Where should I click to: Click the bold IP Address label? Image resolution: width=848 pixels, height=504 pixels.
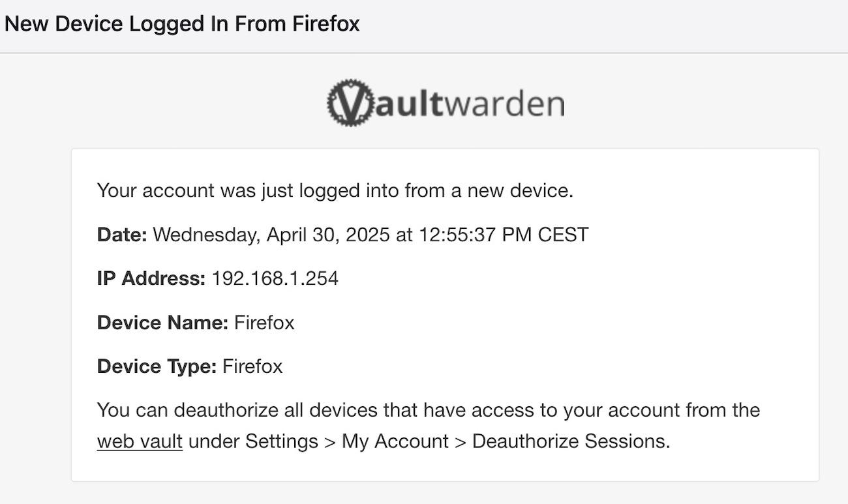pos(151,279)
